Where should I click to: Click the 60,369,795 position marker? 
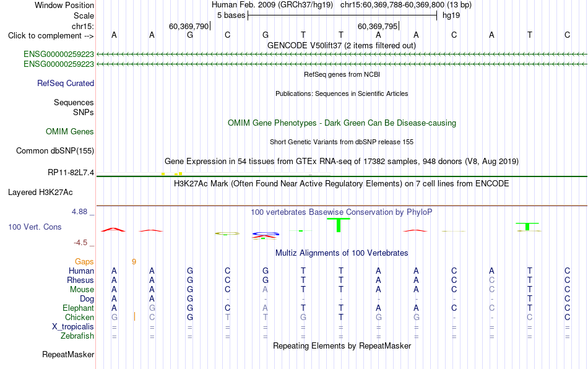point(378,26)
